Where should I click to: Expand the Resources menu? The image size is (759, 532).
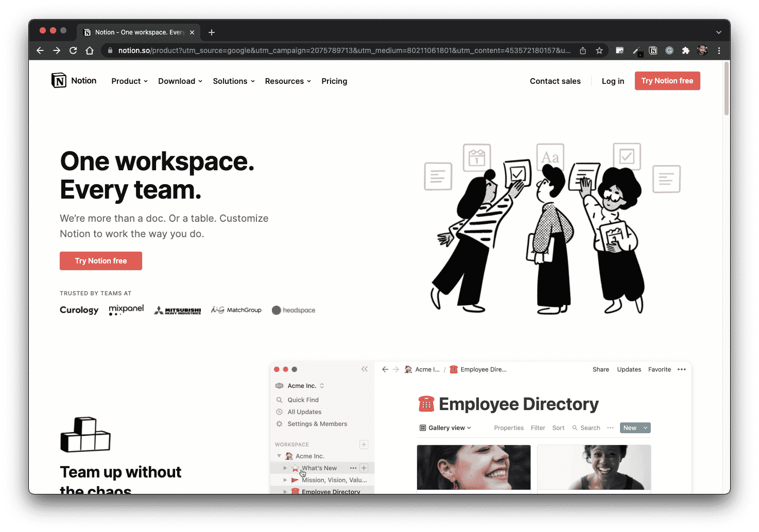pos(288,81)
